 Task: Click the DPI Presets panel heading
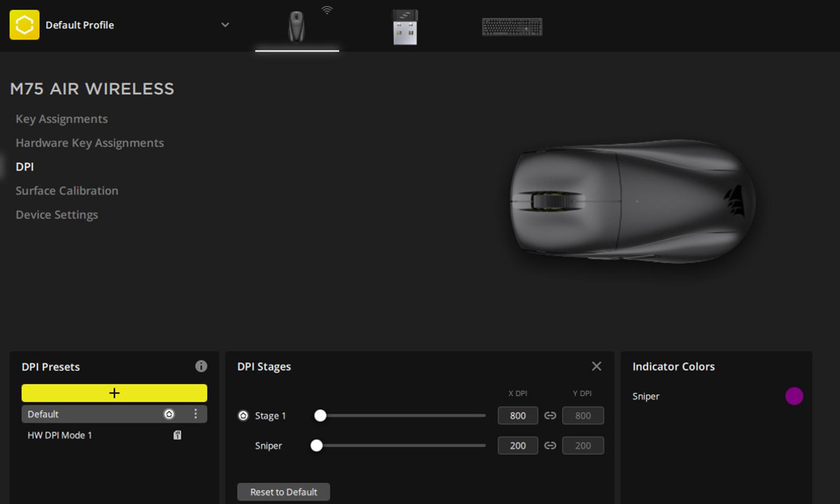click(x=51, y=367)
